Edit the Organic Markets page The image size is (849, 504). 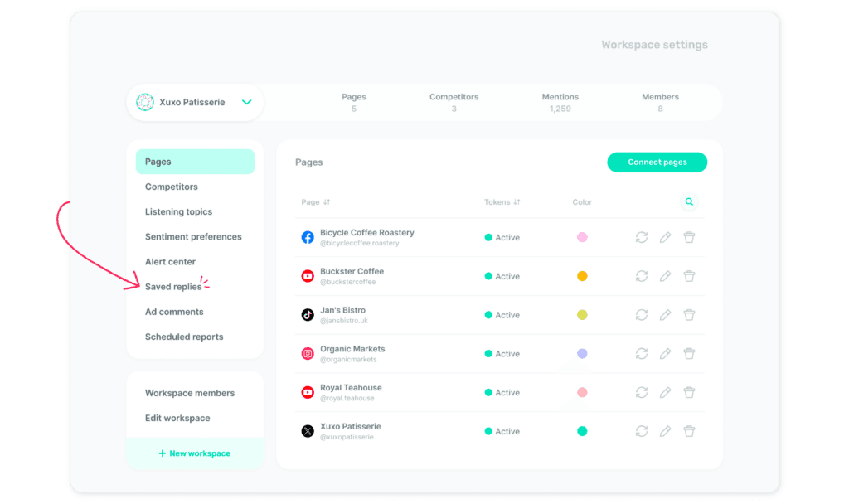[666, 353]
